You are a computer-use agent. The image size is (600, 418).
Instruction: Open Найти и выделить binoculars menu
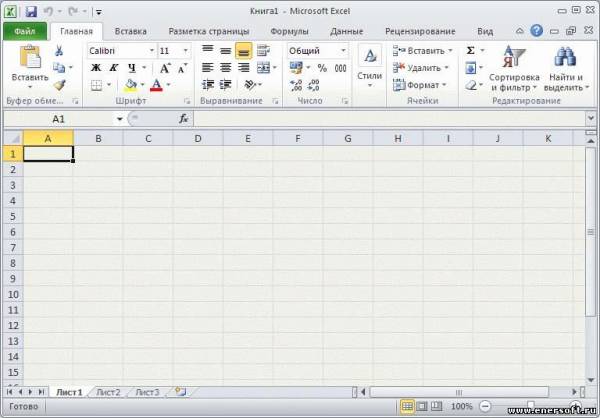click(566, 69)
